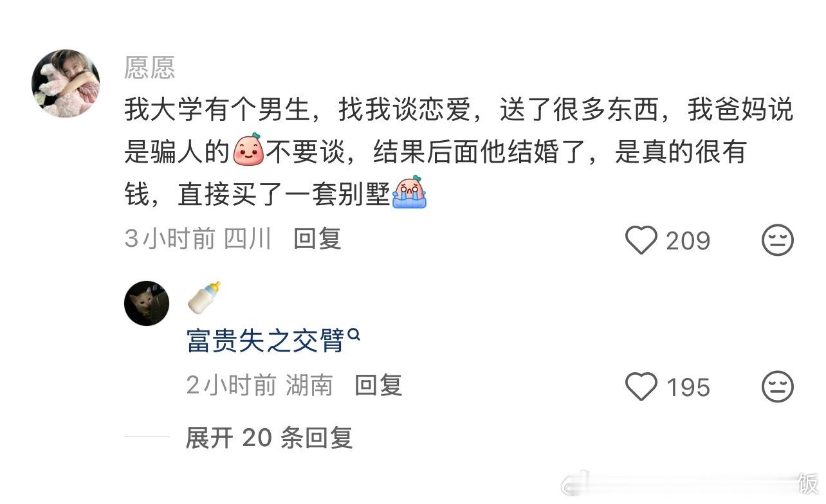The height and width of the screenshot is (504, 826).
Task: Open the 富贵失之交臂 search link
Action: click(266, 340)
